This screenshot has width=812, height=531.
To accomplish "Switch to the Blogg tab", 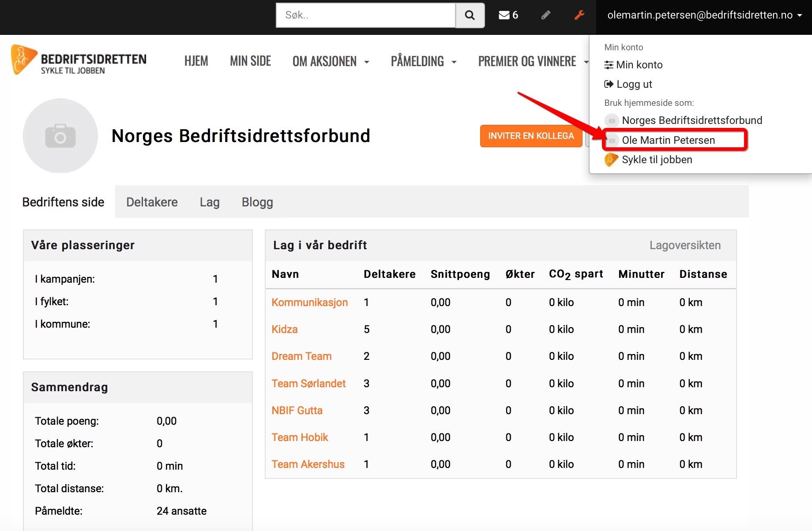I will pos(257,202).
